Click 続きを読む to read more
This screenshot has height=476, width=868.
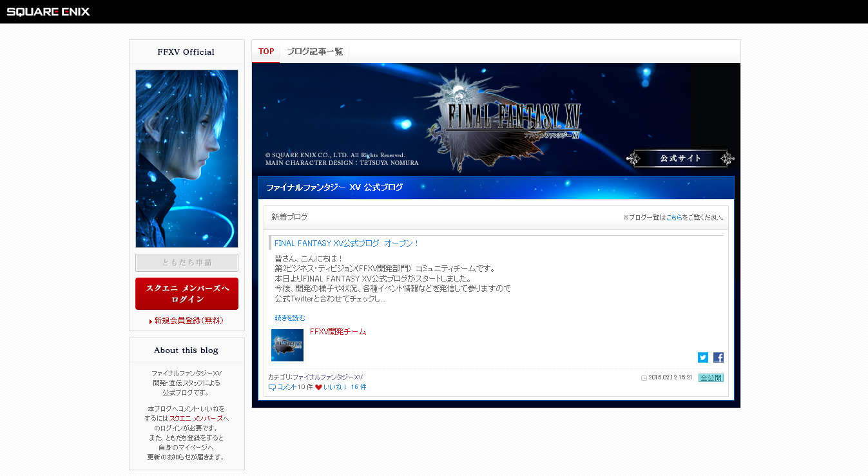(290, 318)
